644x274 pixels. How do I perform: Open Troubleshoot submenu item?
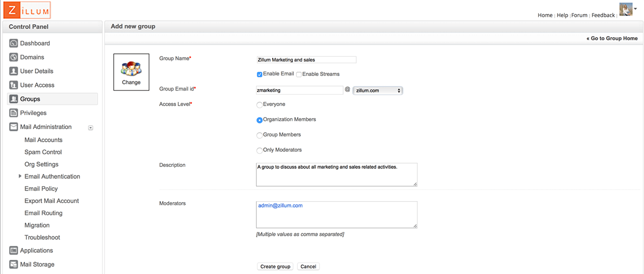(42, 237)
